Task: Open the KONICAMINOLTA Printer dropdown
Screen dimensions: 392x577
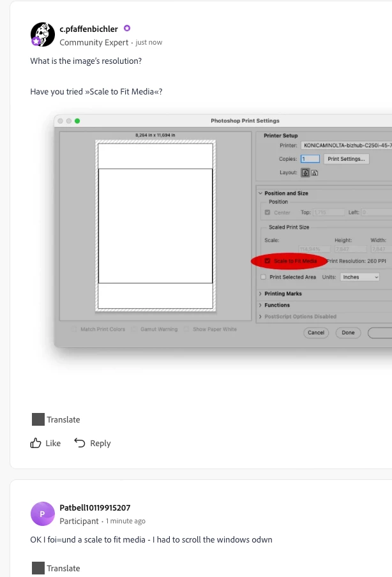Action: coord(347,146)
